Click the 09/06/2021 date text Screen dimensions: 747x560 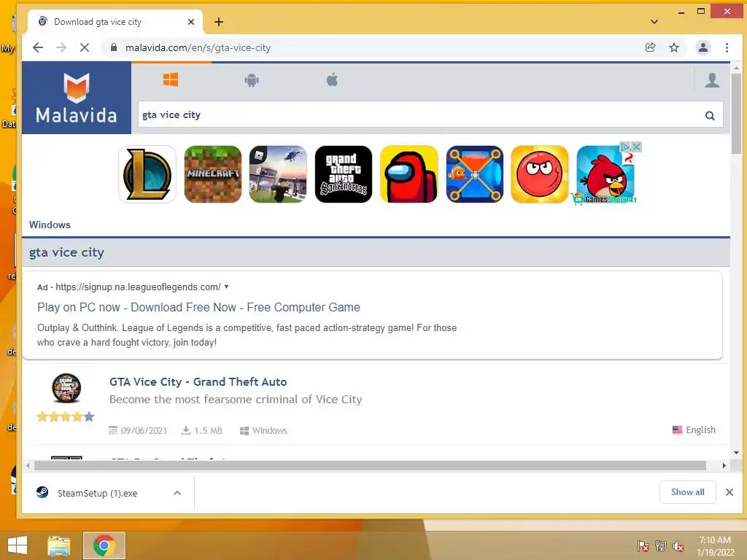[x=144, y=431]
